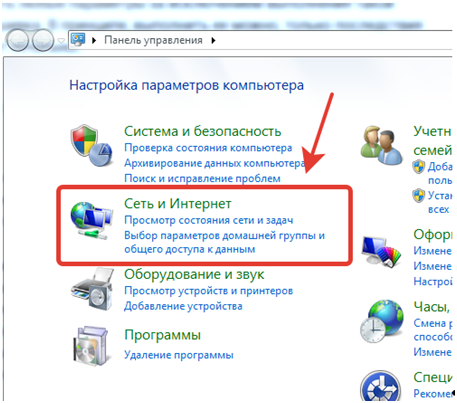Open Просмотр состояния сети и задач

(x=209, y=220)
